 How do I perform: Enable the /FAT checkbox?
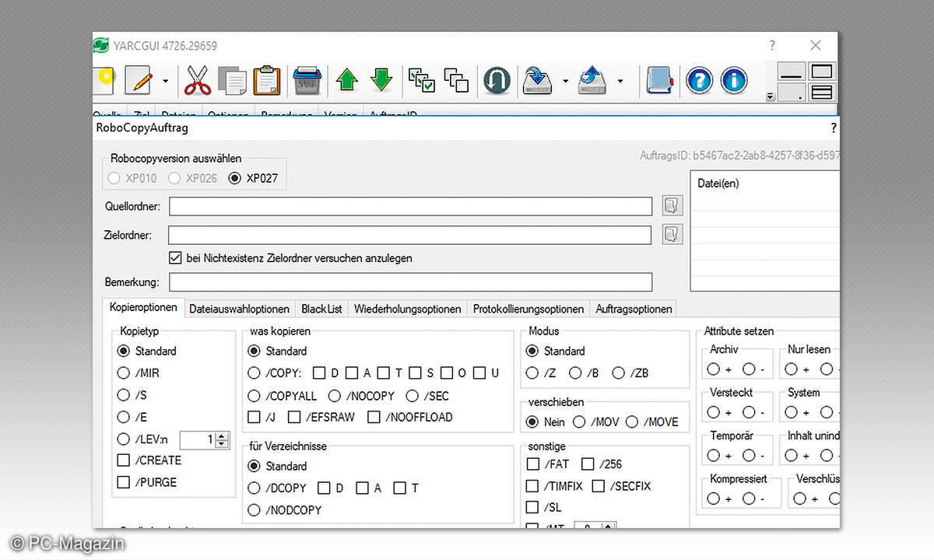(x=532, y=464)
